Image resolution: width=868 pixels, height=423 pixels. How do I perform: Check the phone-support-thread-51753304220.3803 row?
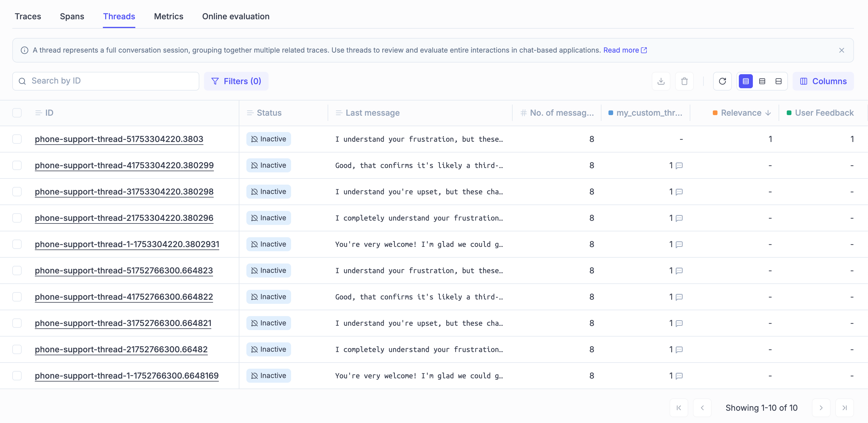pos(17,139)
